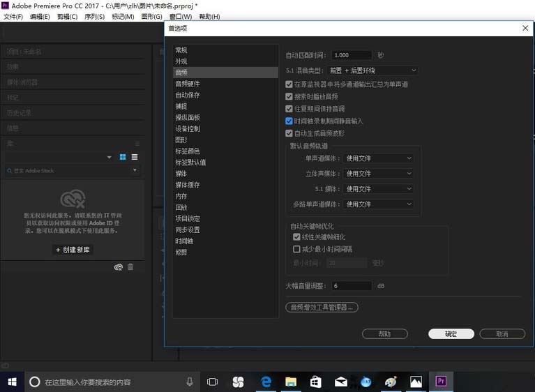The image size is (535, 392).
Task: Select 回放 preferences category
Action: point(225,207)
